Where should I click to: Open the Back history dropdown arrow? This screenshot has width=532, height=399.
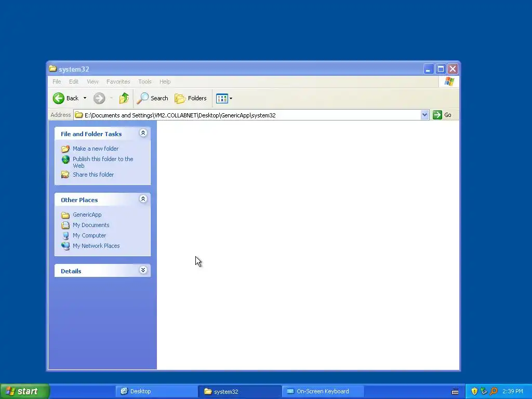click(85, 98)
